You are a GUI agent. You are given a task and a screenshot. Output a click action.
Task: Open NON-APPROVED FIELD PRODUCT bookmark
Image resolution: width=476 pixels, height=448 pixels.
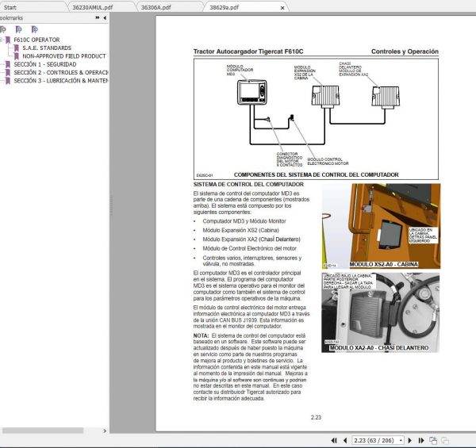tap(64, 56)
